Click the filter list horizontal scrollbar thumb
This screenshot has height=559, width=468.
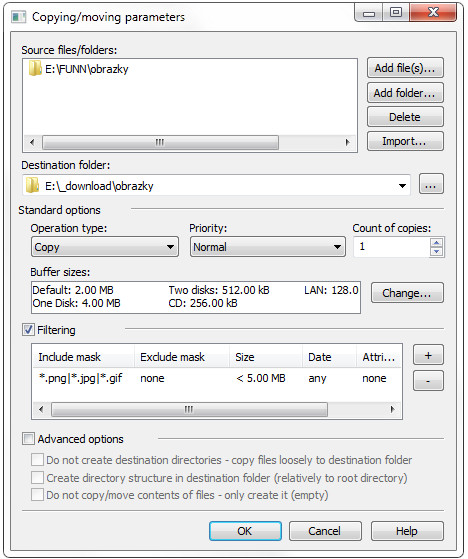click(x=189, y=409)
